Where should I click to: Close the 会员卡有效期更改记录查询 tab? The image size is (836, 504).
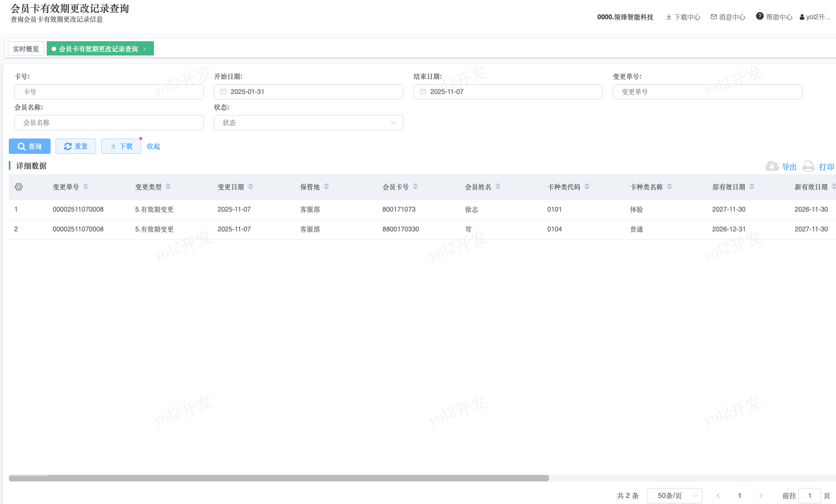(x=145, y=49)
